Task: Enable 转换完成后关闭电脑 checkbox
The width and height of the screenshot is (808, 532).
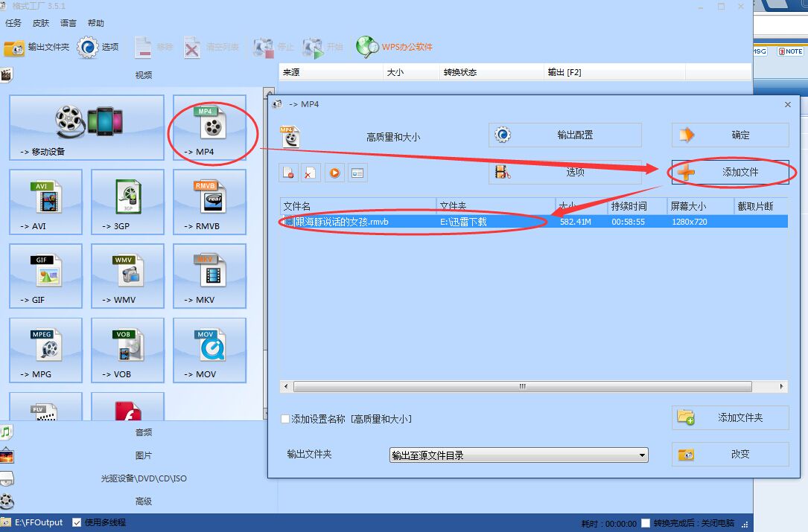Action: tap(646, 523)
